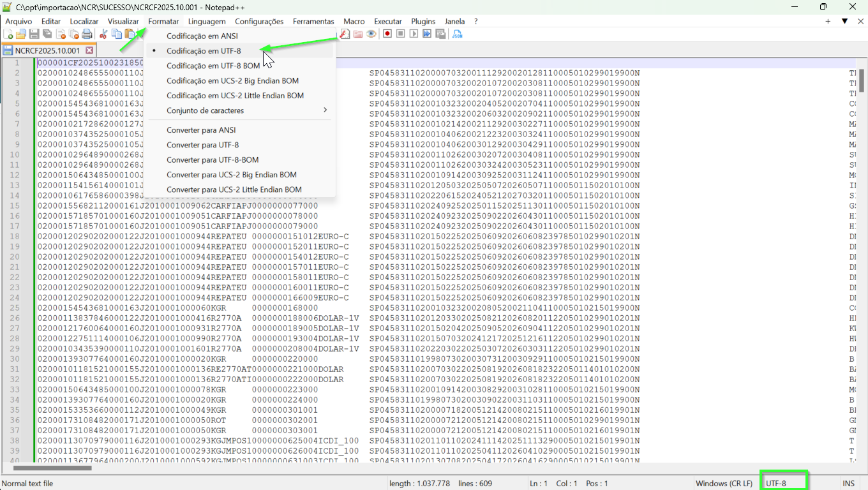Open the Editar menu

click(x=51, y=21)
